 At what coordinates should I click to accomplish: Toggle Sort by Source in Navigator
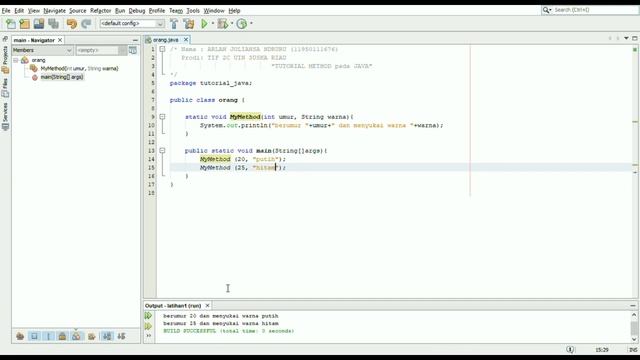point(121,336)
